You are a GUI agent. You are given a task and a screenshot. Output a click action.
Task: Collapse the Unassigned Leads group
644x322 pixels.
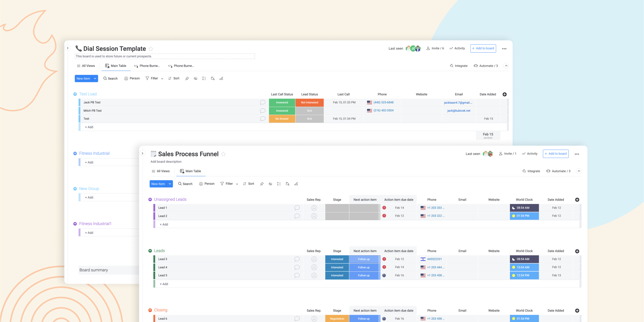pyautogui.click(x=150, y=200)
